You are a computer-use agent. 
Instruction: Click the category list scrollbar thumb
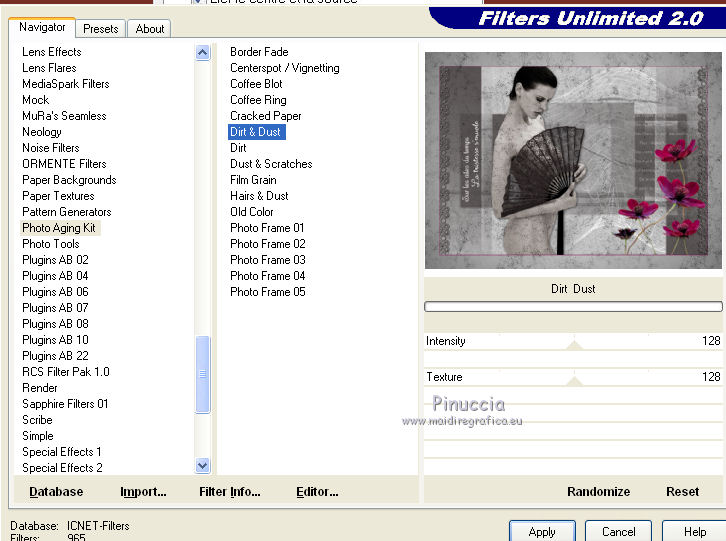[x=203, y=374]
